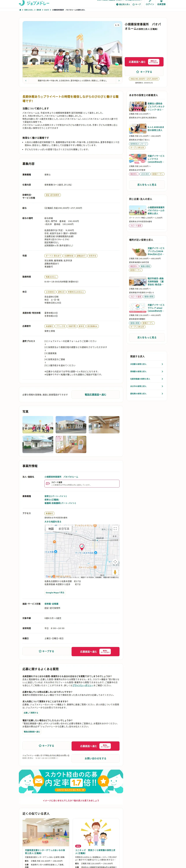Open プライバシーポリシー link in FAQ
Screen dimensions: 186x868
pyautogui.click(x=83, y=685)
